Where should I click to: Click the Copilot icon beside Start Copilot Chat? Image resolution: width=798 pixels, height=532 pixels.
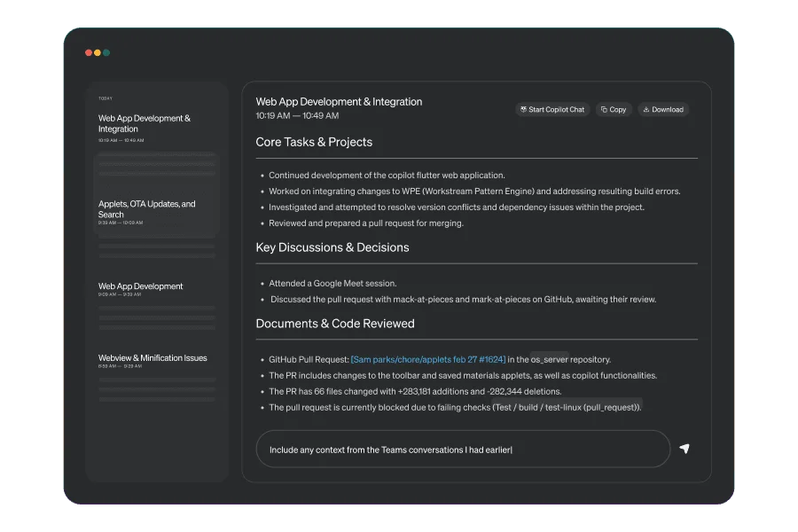(526, 109)
